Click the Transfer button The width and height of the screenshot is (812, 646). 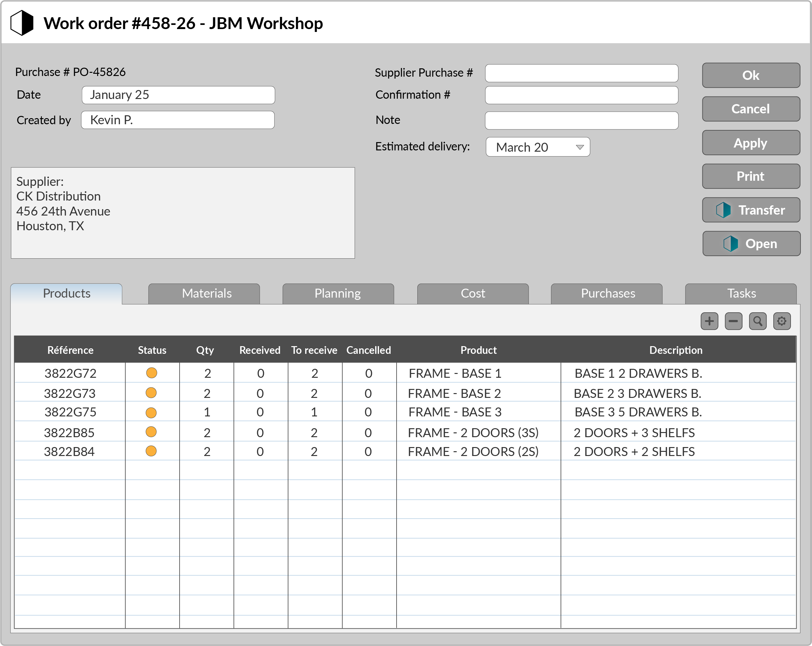[751, 210]
